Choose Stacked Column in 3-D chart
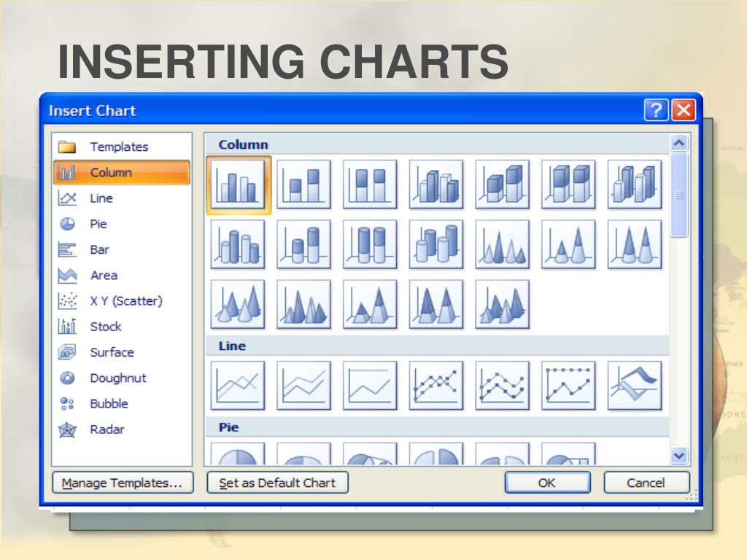Viewport: 747px width, 560px height. [503, 184]
